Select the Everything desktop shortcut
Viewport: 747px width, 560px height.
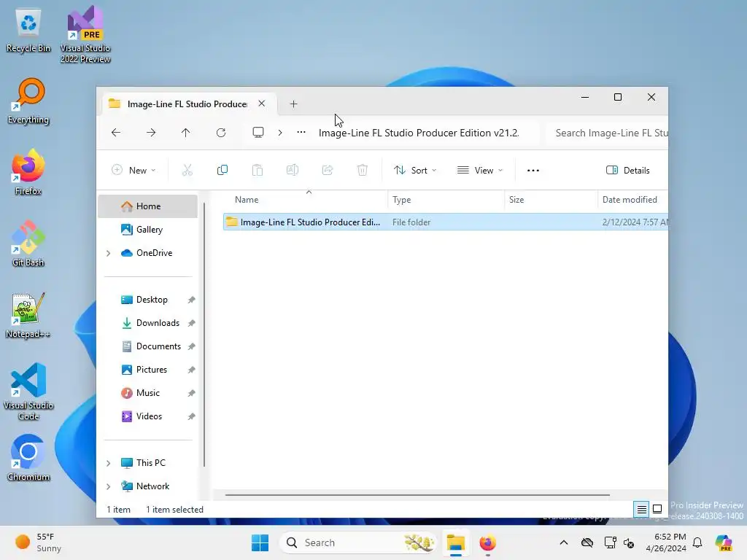point(28,101)
